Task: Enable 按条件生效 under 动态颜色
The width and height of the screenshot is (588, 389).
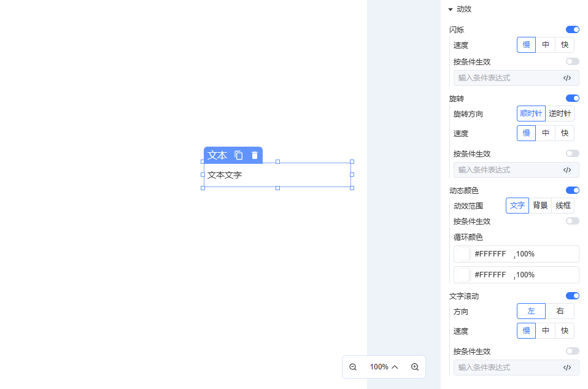Action: coord(572,221)
